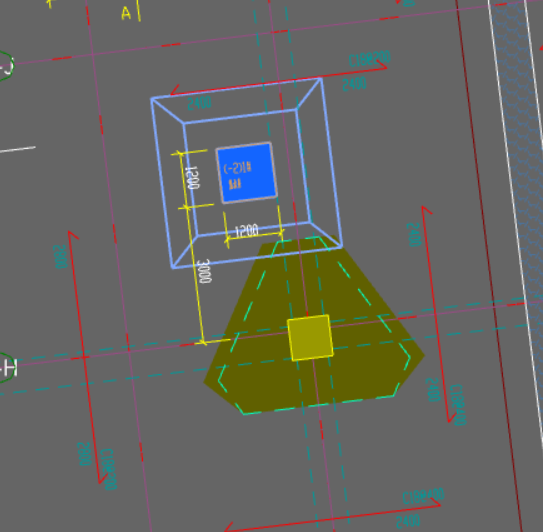Click the "H" grid axis label

click(10, 368)
